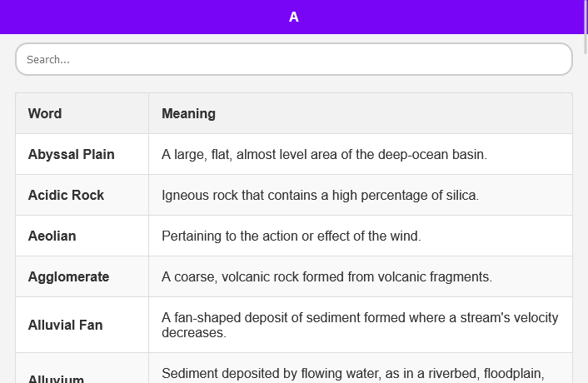Viewport: 588px width, 383px height.
Task: Click the Agglomerate definition about volcanic fragments
Action: [326, 276]
